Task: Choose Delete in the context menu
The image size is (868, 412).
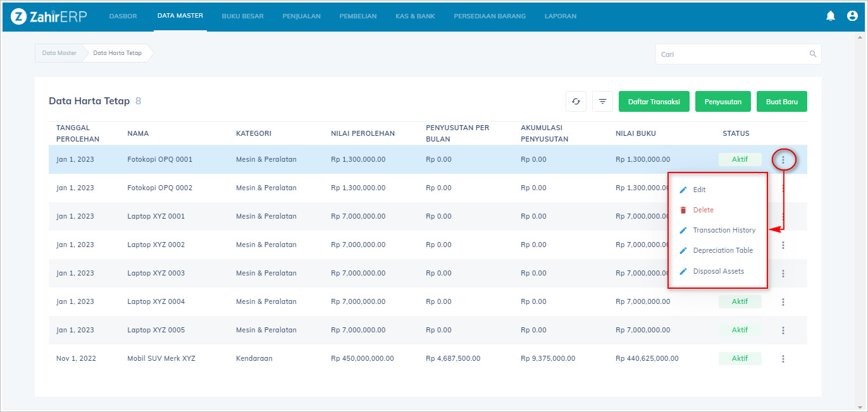Action: pyautogui.click(x=703, y=210)
